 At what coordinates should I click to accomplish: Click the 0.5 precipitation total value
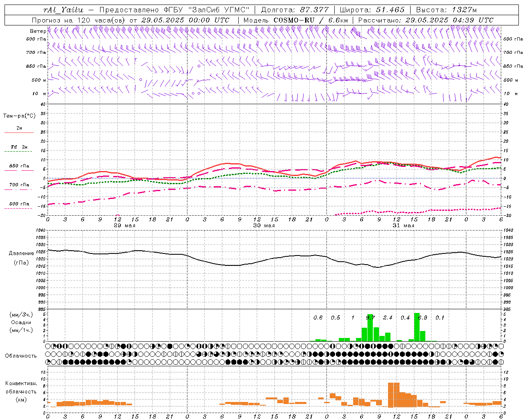pos(335,318)
